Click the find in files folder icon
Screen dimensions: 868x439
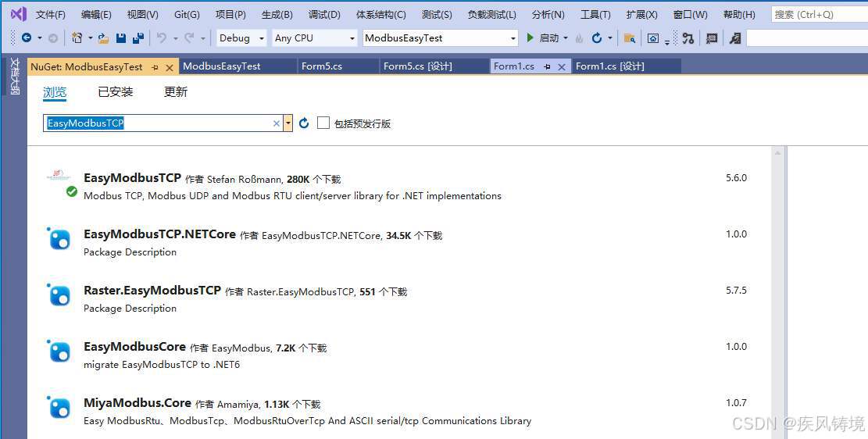tap(630, 38)
